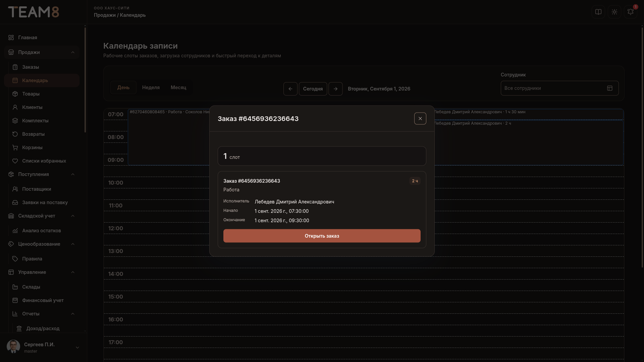Click the Поставщики icon in sidebar
Screen dimensions: 644x362
click(x=15, y=189)
